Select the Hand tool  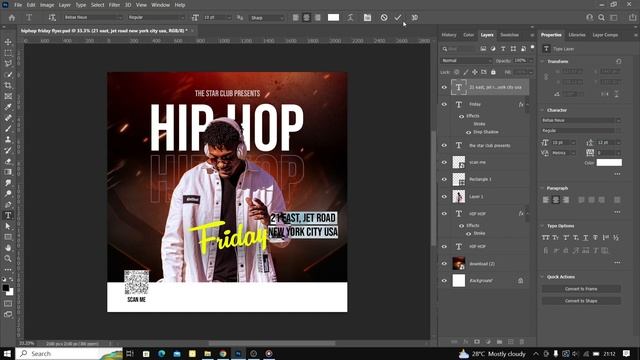8,248
